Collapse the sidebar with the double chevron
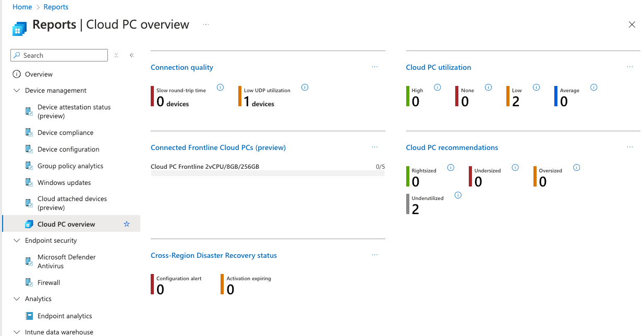Viewport: 644px width, 336px height. [x=132, y=55]
